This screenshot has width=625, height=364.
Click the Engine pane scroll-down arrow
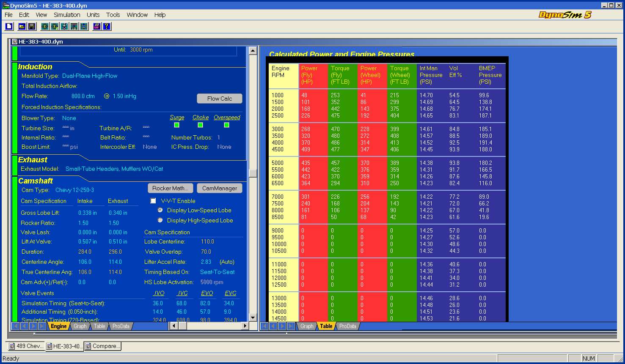coord(253,317)
